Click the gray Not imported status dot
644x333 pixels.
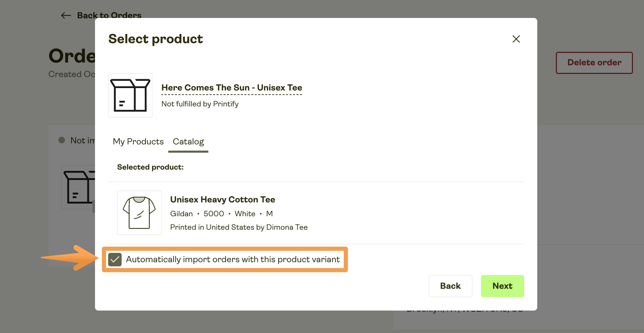62,140
